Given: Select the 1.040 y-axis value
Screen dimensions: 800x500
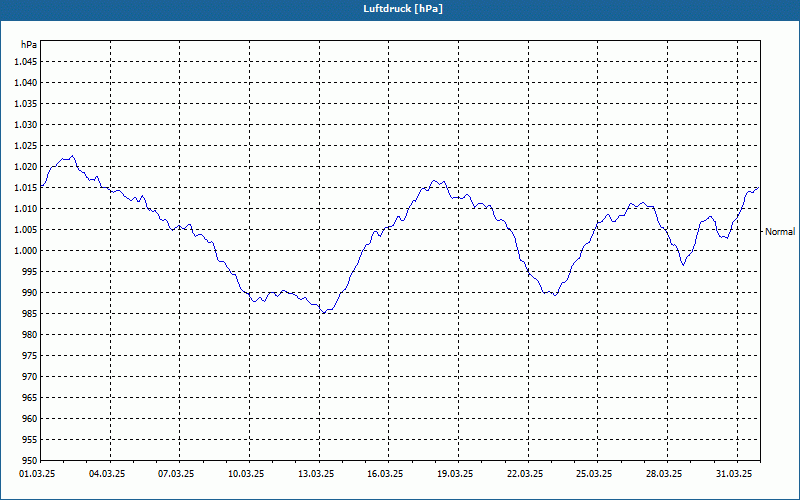Looking at the screenshot, I should 26,83.
